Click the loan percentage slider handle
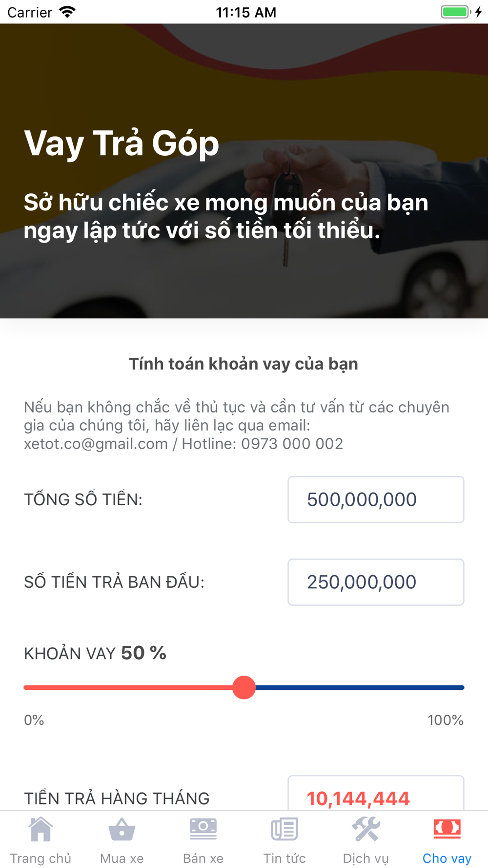Screen dimensions: 488x868 pos(244,687)
